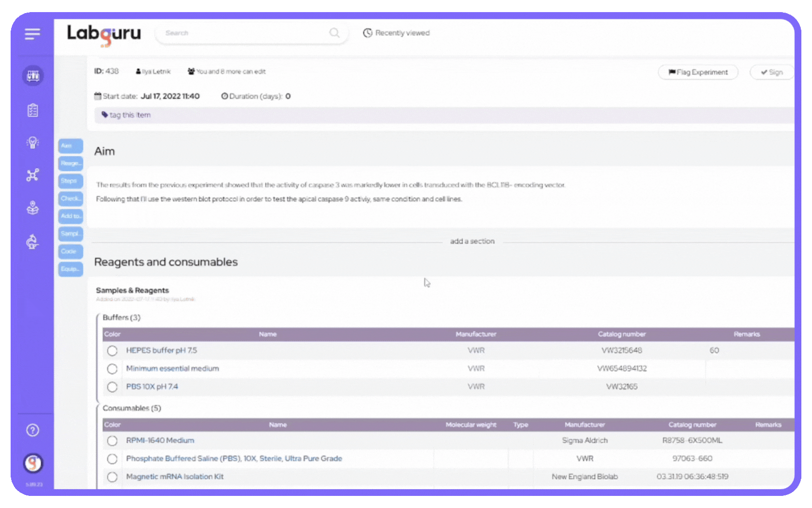Set a color for Minimum essential medium

click(112, 369)
